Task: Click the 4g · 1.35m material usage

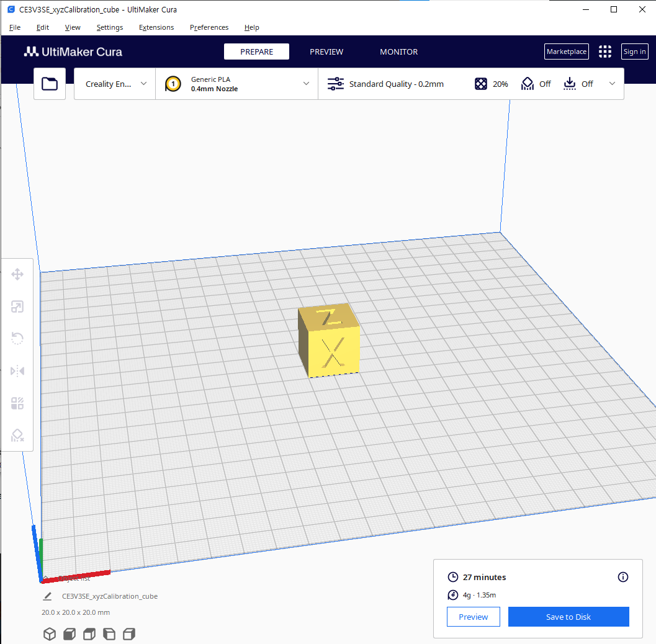Action: pyautogui.click(x=479, y=594)
